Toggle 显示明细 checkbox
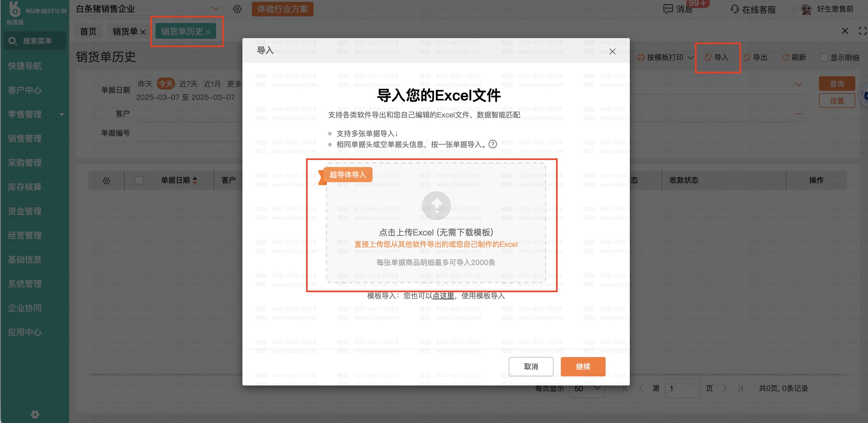Image resolution: width=868 pixels, height=423 pixels. pyautogui.click(x=824, y=57)
